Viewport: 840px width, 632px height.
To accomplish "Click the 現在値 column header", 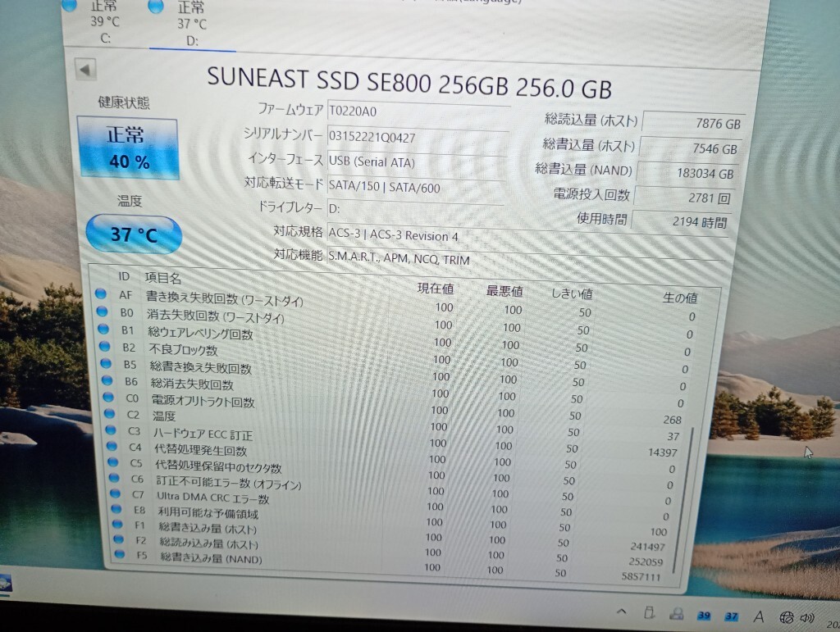I will 436,289.
